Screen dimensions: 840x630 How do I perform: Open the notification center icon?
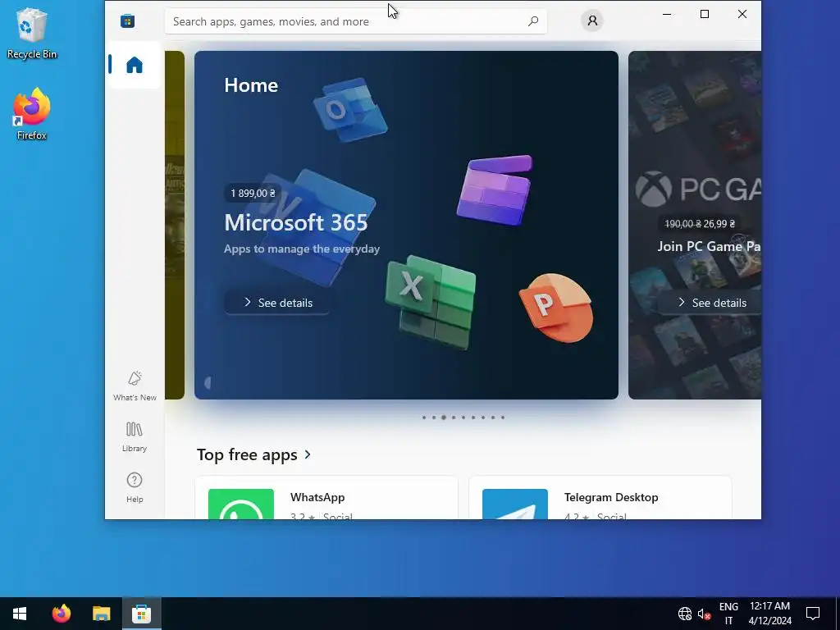[813, 614]
